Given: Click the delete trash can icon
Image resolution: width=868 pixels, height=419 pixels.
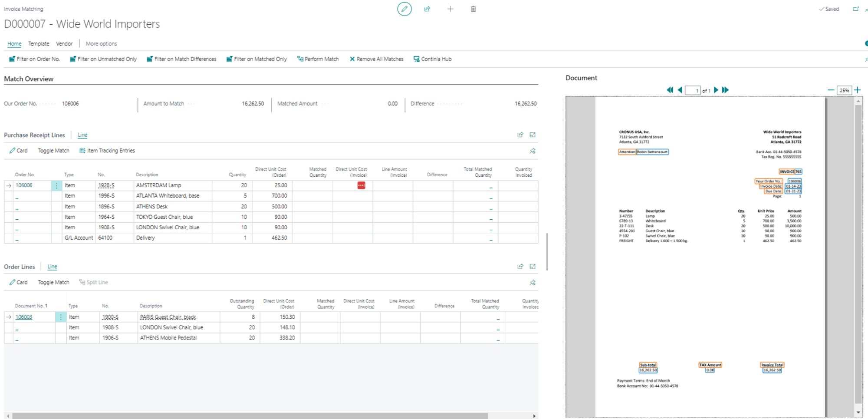Looking at the screenshot, I should [x=473, y=9].
